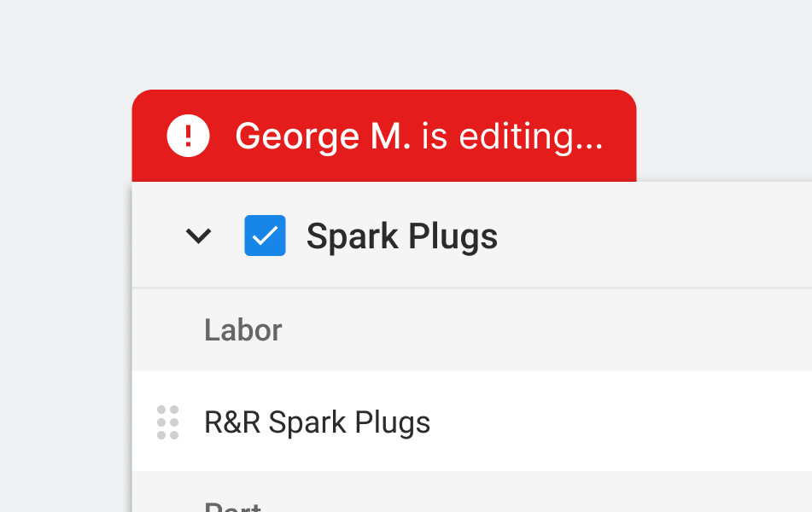Click the downward arrow left of the checkbox

coord(198,236)
